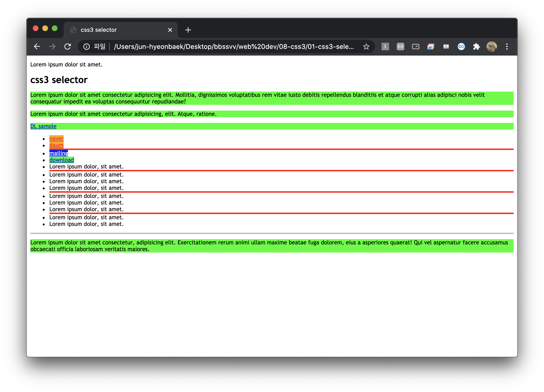Open a new tab with plus button
544x392 pixels.
(x=188, y=30)
